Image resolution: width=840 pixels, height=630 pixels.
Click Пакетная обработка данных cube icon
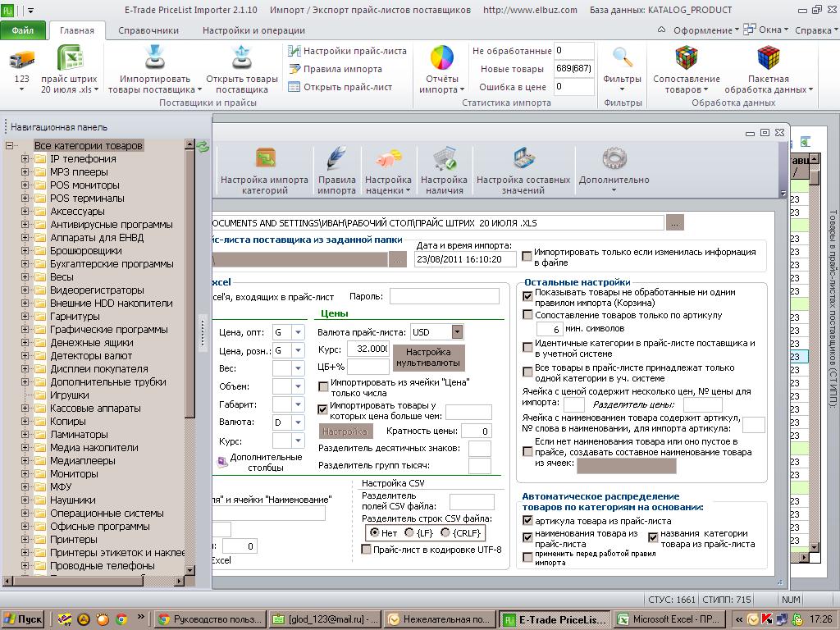768,57
